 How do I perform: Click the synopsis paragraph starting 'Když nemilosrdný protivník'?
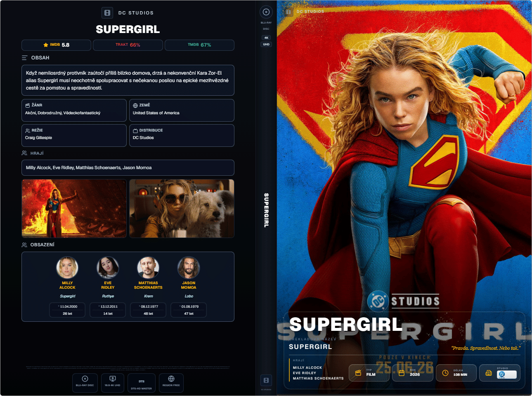(127, 80)
